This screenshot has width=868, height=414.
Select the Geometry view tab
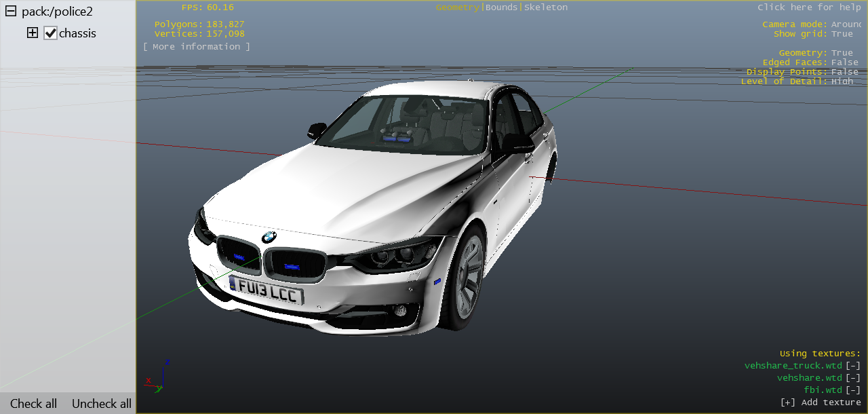tap(457, 7)
